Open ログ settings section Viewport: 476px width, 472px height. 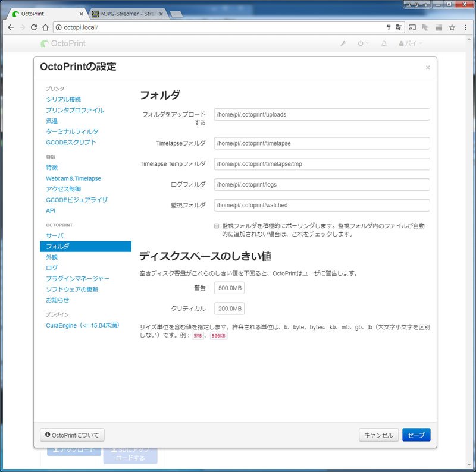point(52,268)
